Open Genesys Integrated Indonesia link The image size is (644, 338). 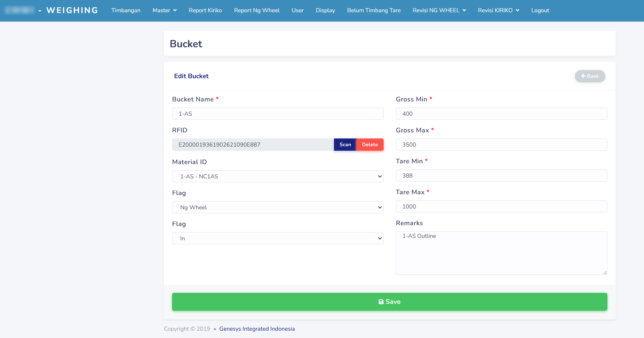point(257,329)
